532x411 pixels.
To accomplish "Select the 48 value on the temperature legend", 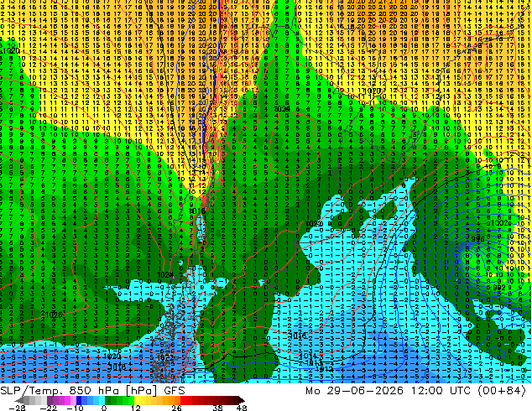I will pos(242,408).
